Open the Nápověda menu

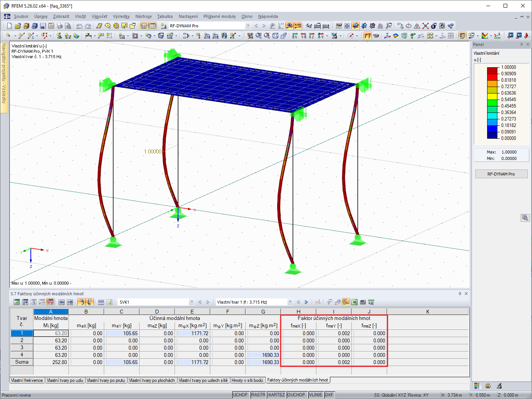[x=268, y=16]
